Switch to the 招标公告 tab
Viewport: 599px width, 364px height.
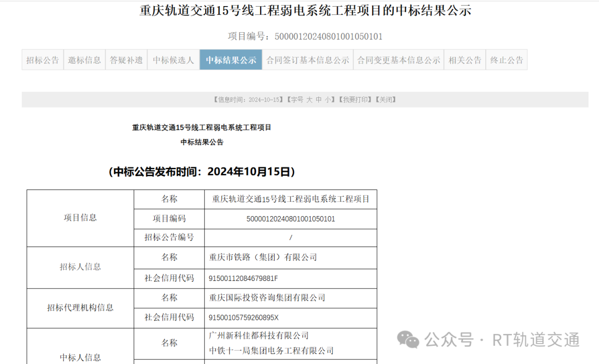pyautogui.click(x=42, y=59)
